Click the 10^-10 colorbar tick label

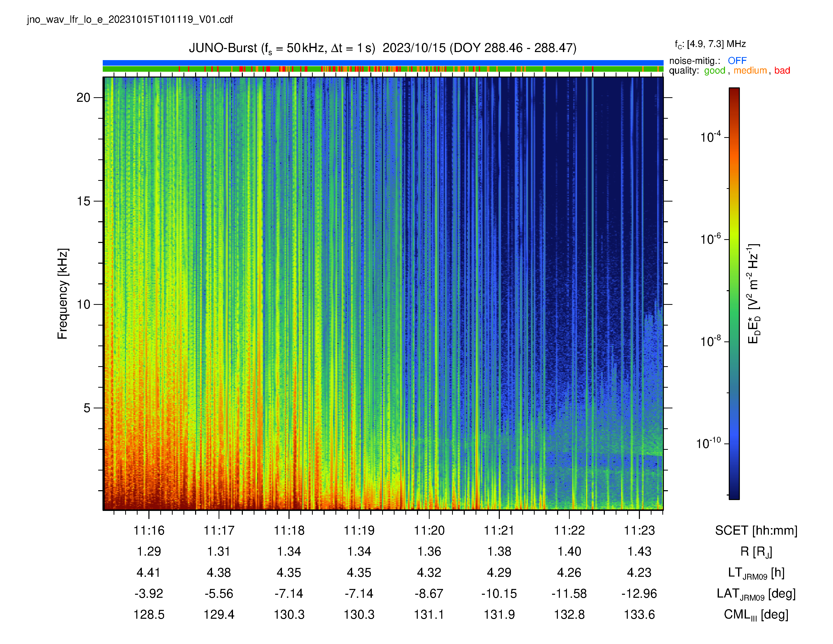(708, 443)
